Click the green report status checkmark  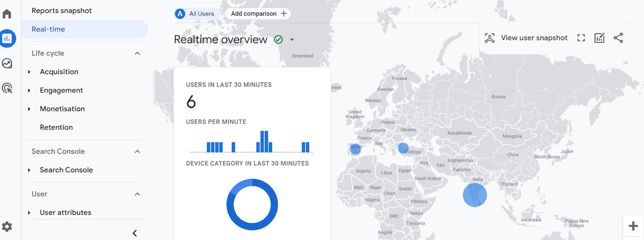tap(278, 40)
